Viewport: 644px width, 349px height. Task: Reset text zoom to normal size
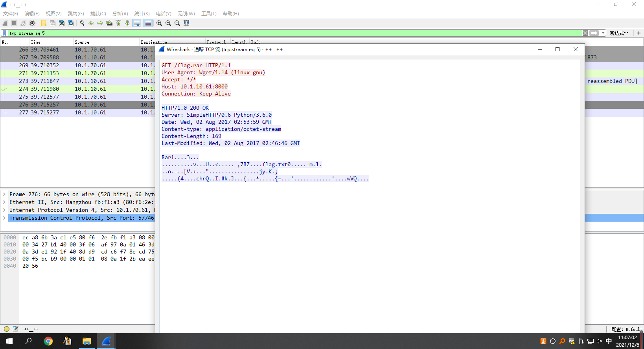pyautogui.click(x=177, y=23)
